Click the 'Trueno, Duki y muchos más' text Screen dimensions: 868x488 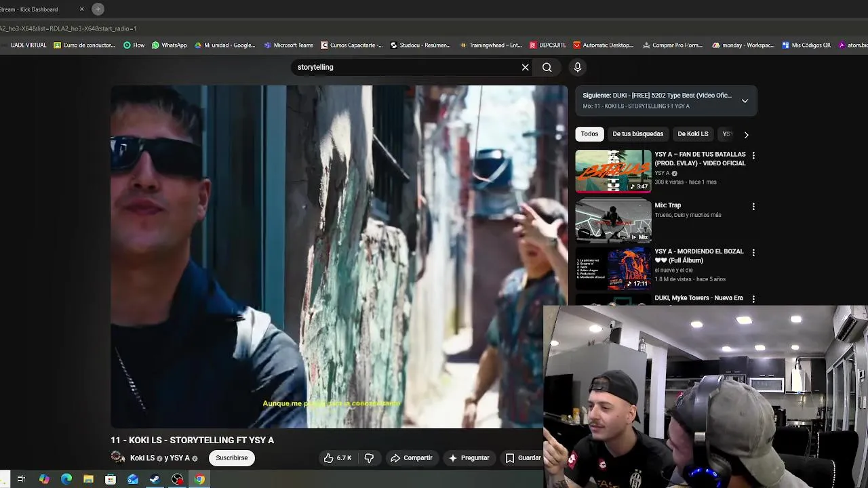pos(688,215)
